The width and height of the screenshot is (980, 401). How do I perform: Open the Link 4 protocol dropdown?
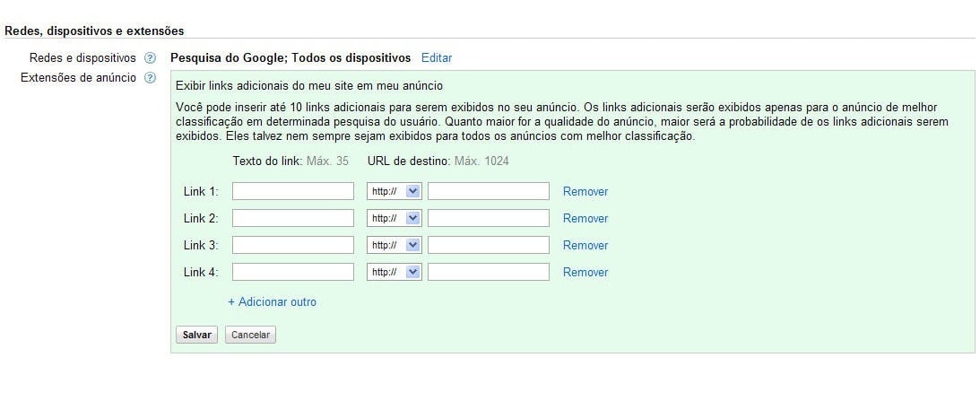click(x=395, y=272)
